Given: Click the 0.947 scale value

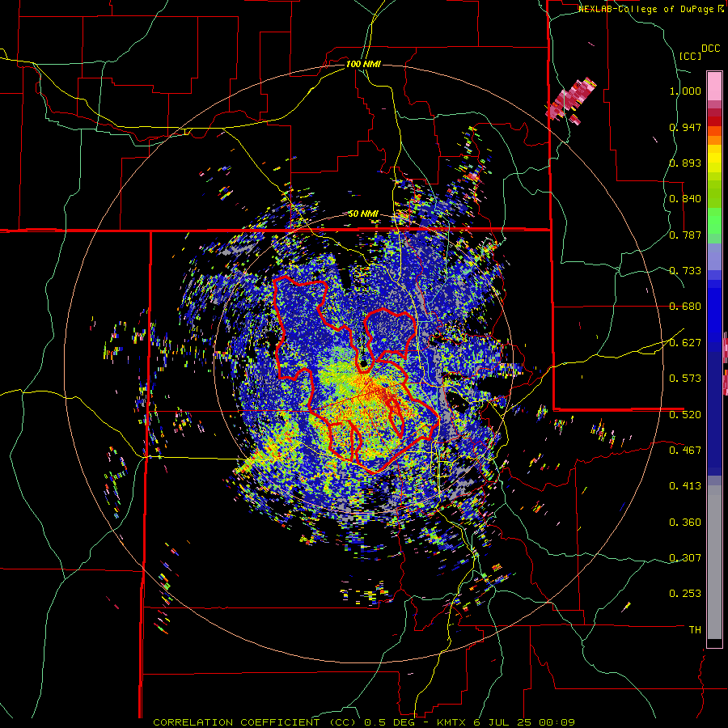Looking at the screenshot, I should (x=685, y=127).
